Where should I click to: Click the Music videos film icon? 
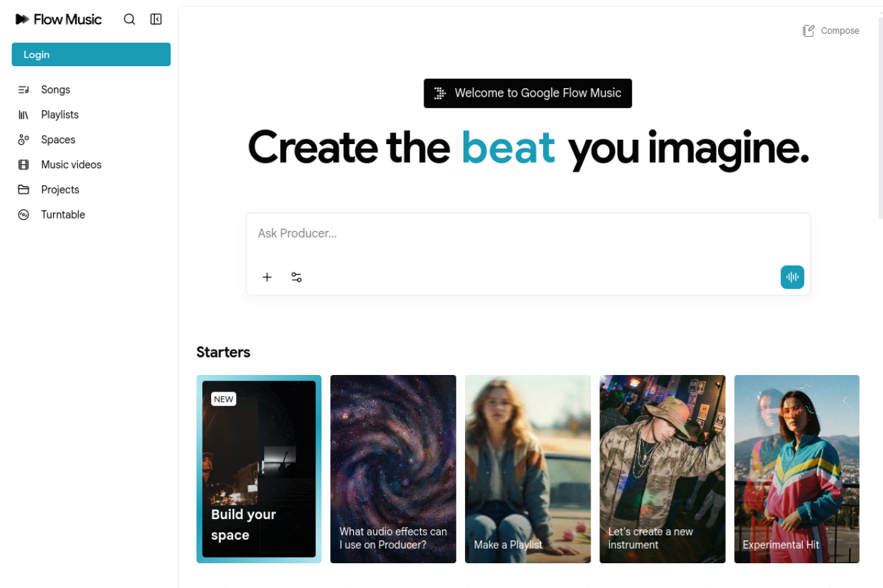[23, 165]
